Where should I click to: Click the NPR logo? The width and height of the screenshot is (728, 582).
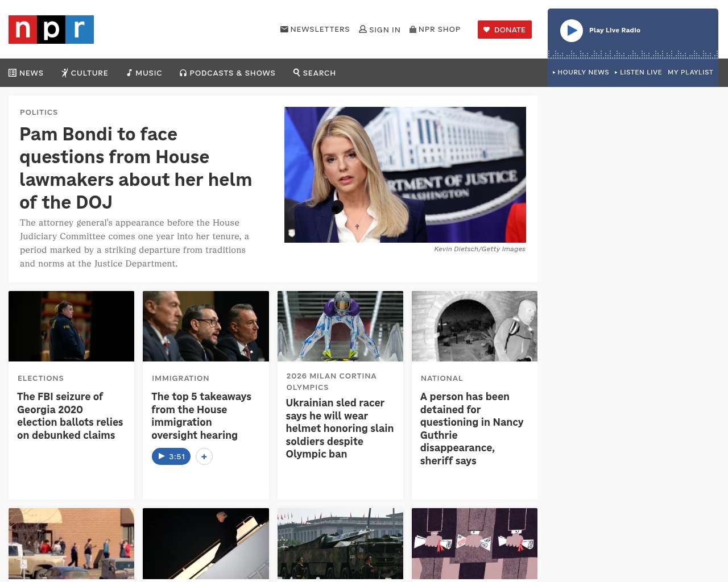(x=51, y=30)
